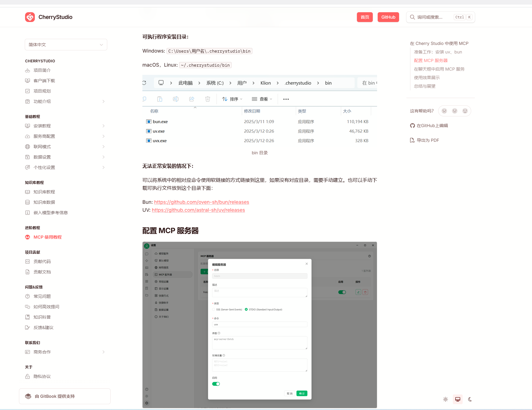Open the 项目规划 page
Viewport: 532px width, 410px height.
[42, 91]
